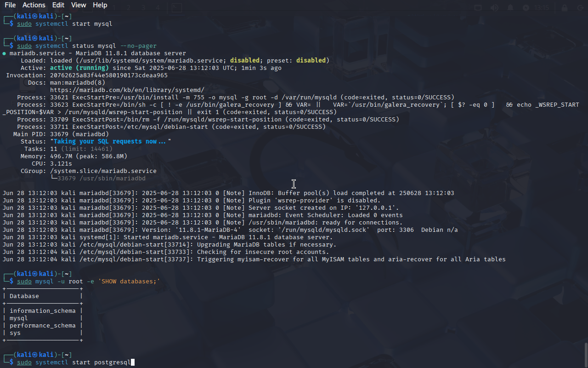The width and height of the screenshot is (588, 368).
Task: Click the 'information_schema' database row
Action: pyautogui.click(x=43, y=310)
